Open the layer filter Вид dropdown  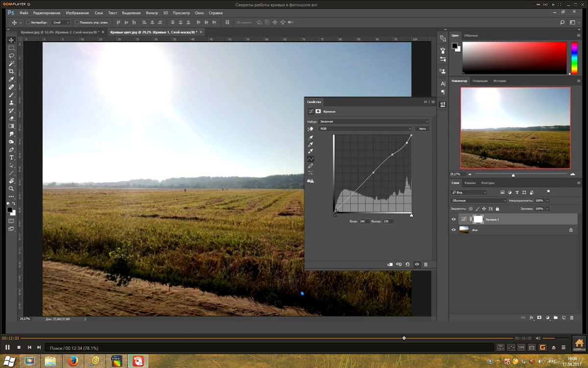point(469,192)
